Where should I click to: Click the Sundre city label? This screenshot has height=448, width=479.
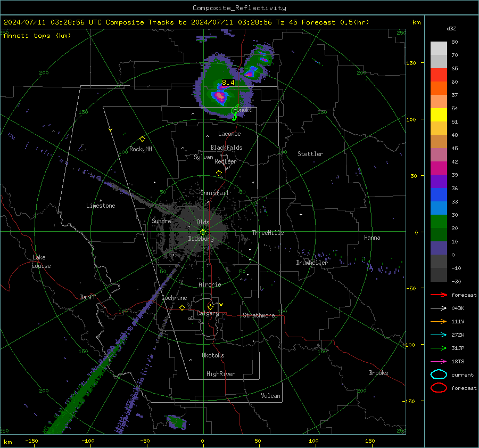point(161,221)
